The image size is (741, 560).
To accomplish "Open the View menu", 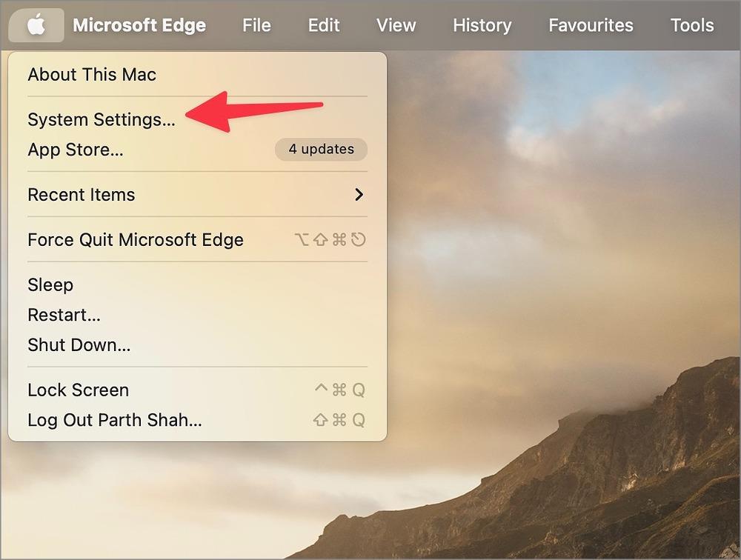I will 396,25.
